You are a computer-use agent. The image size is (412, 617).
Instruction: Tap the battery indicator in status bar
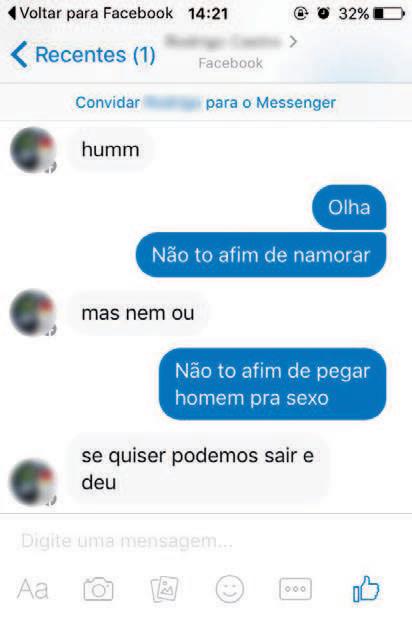tap(389, 14)
